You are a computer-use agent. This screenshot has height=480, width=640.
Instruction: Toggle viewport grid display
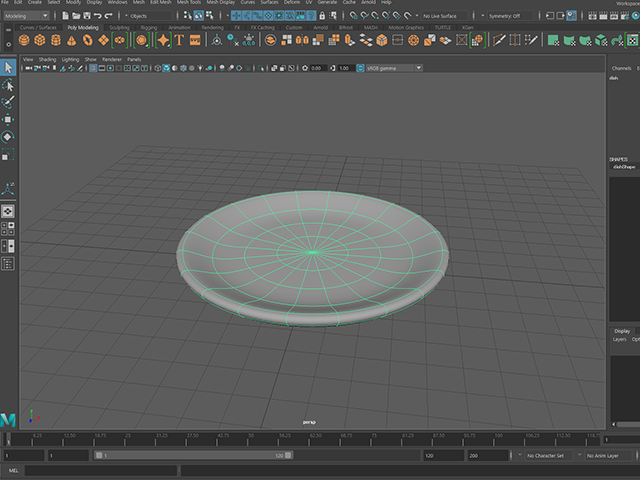point(93,68)
